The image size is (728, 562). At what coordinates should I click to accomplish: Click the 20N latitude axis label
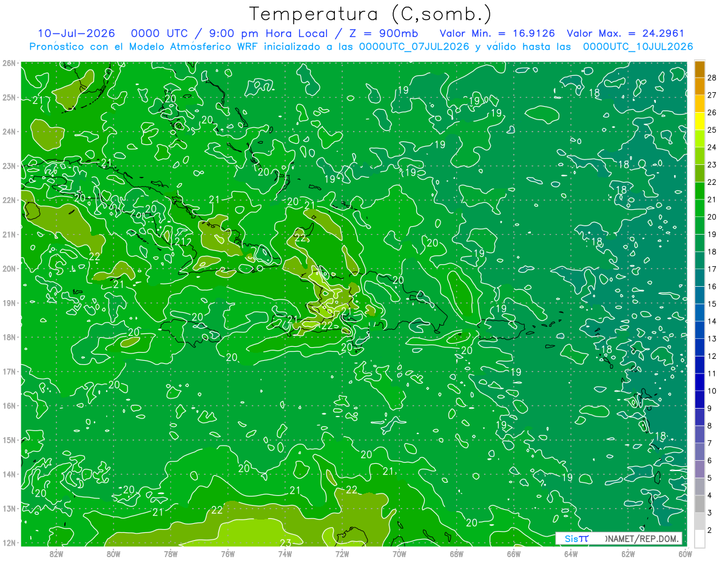click(x=8, y=269)
